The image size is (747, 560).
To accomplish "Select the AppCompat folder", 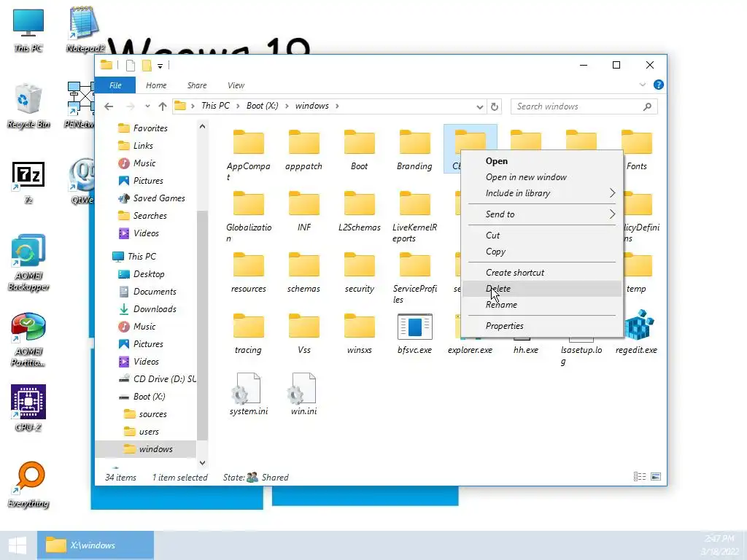I will tap(248, 155).
